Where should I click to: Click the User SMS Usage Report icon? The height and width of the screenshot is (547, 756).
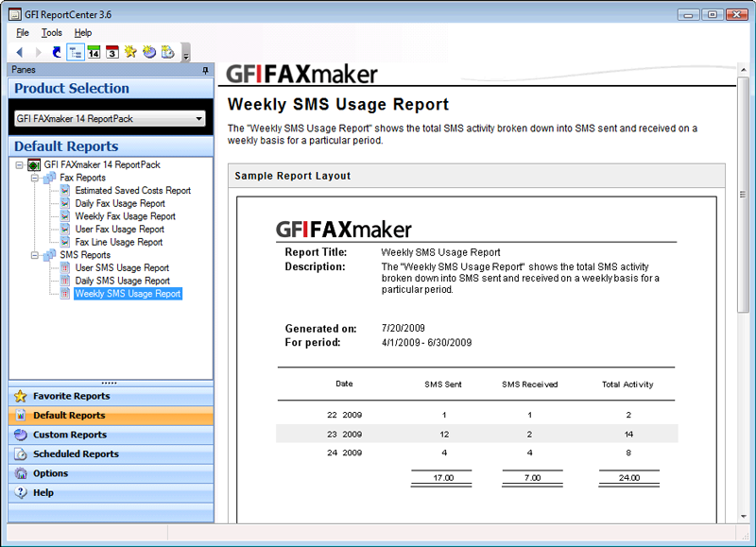pyautogui.click(x=65, y=268)
